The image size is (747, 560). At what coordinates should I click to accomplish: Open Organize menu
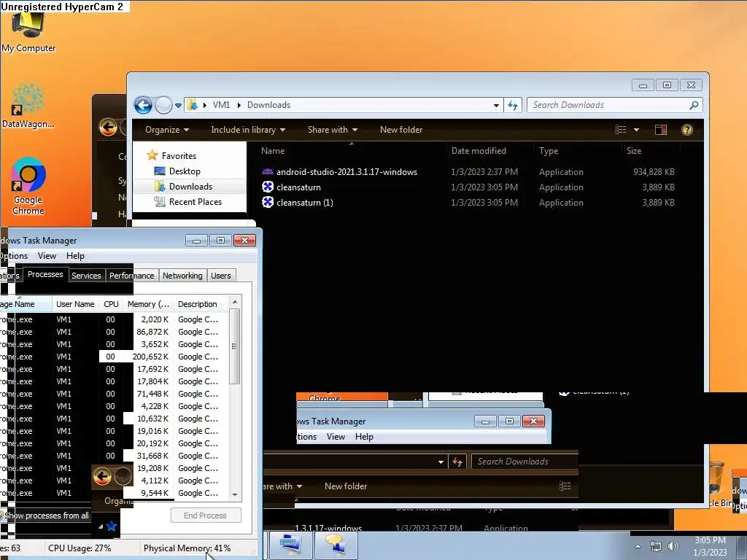point(167,130)
